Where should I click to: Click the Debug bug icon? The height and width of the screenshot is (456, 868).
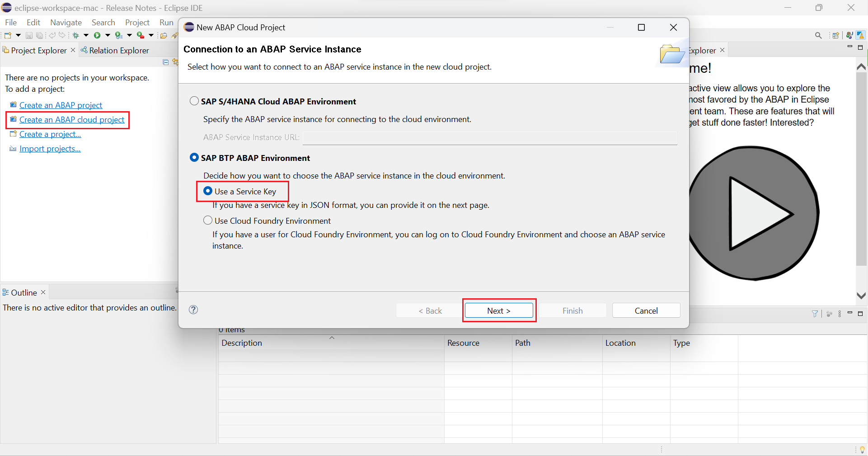coord(75,35)
